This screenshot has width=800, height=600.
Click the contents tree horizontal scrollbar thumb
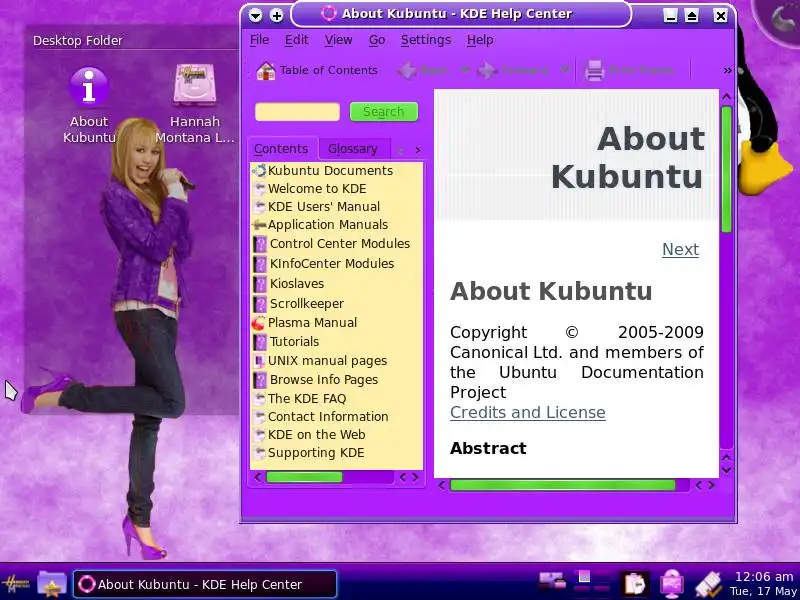pos(305,478)
